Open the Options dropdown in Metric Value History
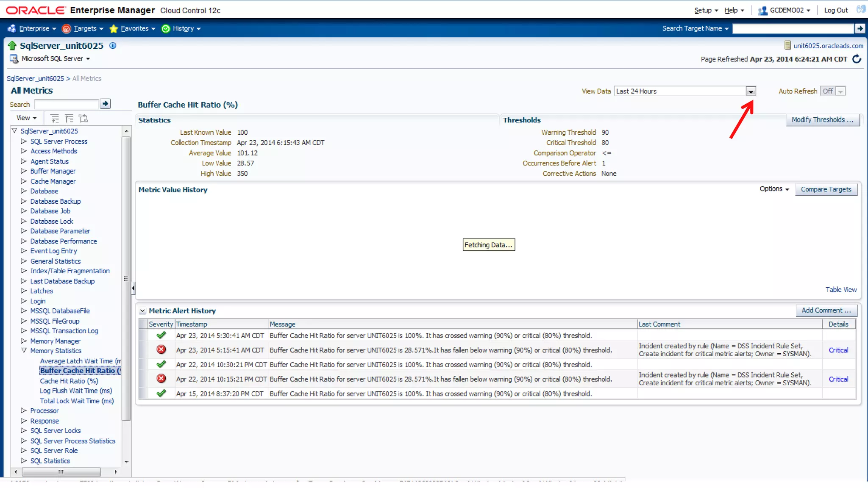Image resolution: width=868 pixels, height=488 pixels. point(774,189)
